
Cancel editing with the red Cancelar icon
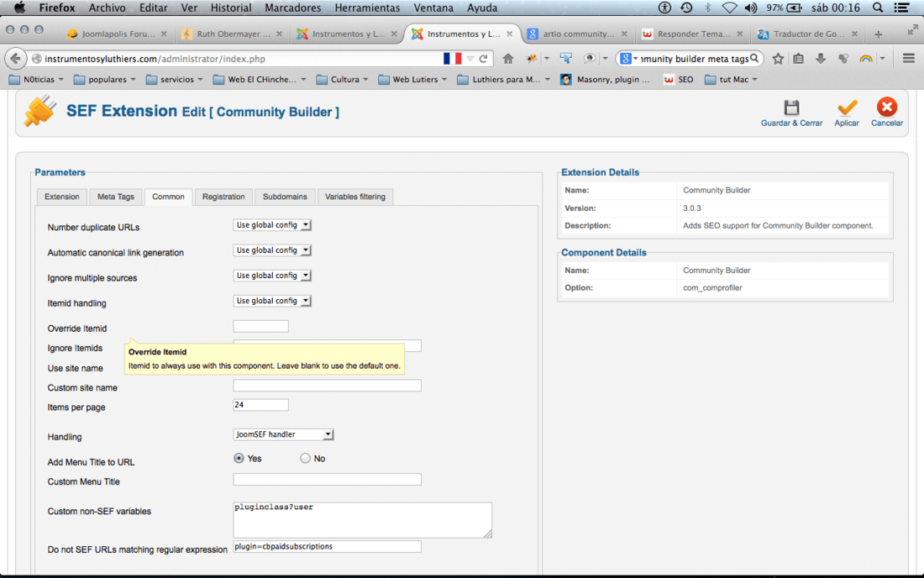887,108
